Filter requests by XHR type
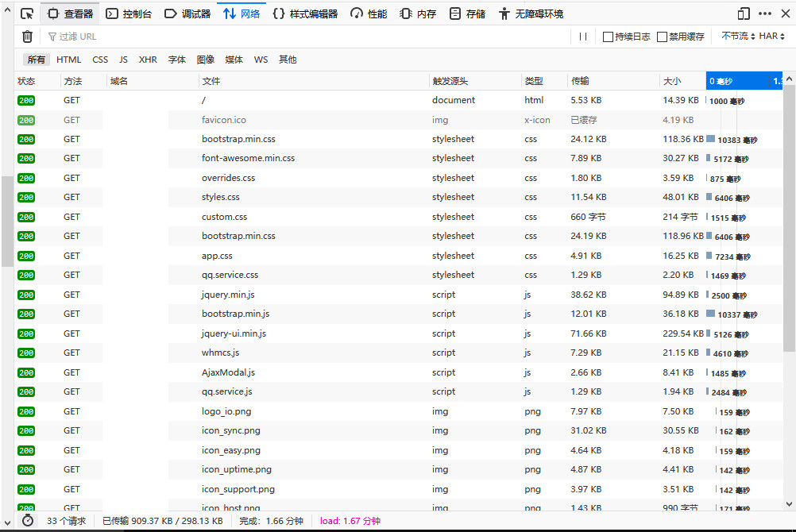This screenshot has height=532, width=796. coord(148,60)
